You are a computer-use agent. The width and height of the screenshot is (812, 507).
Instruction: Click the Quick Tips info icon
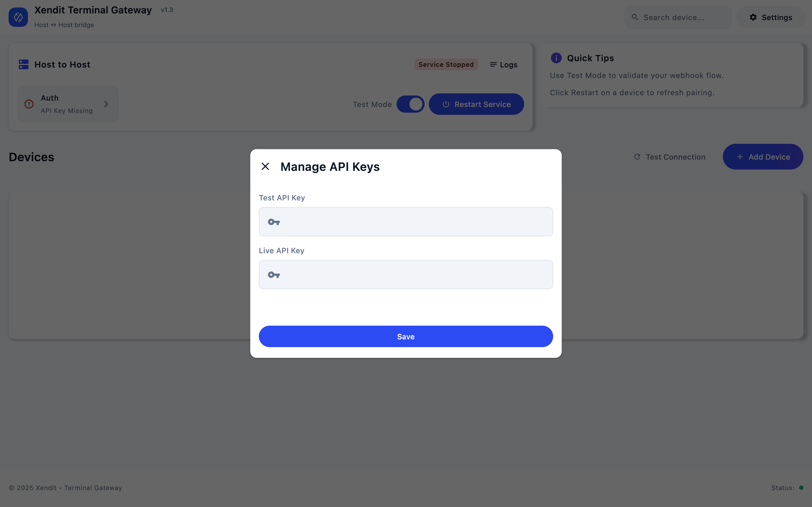pyautogui.click(x=556, y=58)
